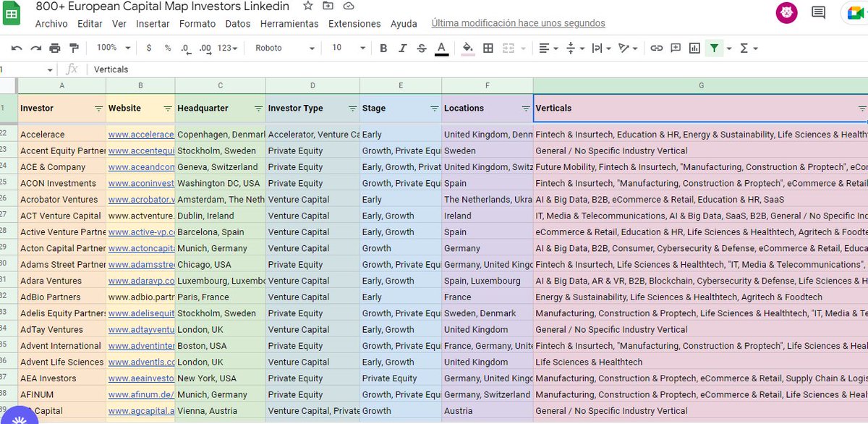Screen dimensions: 868x424
Task: Click the merge cells icon
Action: coord(508,48)
